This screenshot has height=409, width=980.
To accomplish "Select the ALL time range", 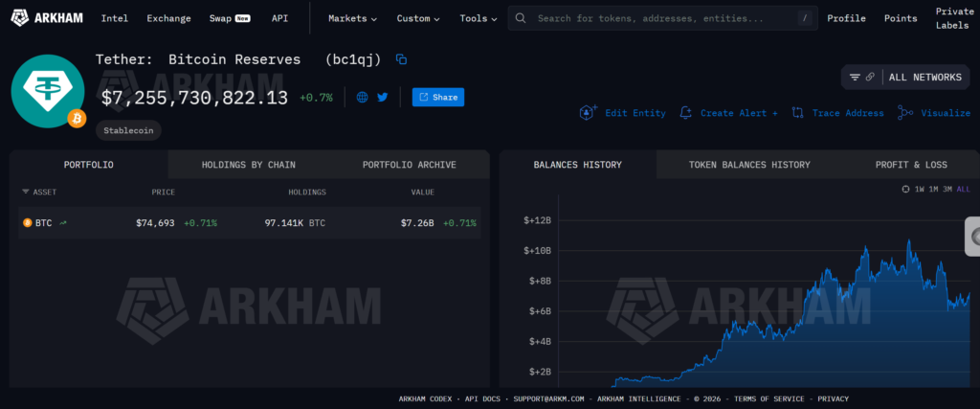I will click(963, 189).
